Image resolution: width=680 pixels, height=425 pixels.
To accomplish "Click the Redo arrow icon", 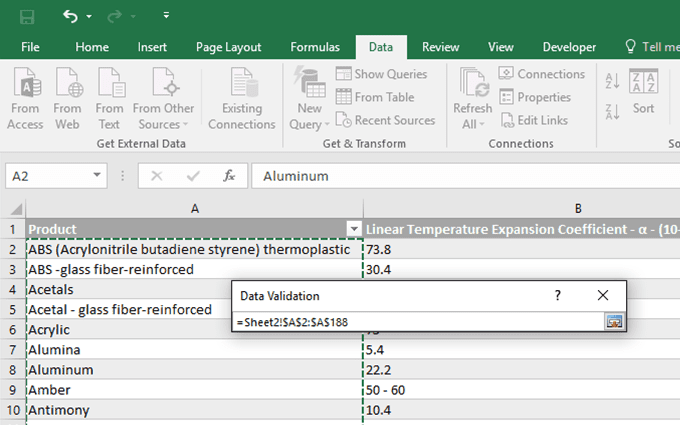I will click(114, 16).
